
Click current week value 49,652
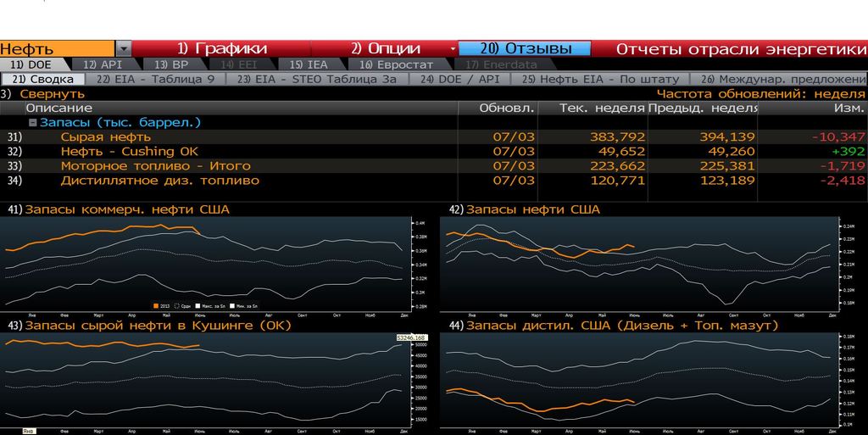621,151
